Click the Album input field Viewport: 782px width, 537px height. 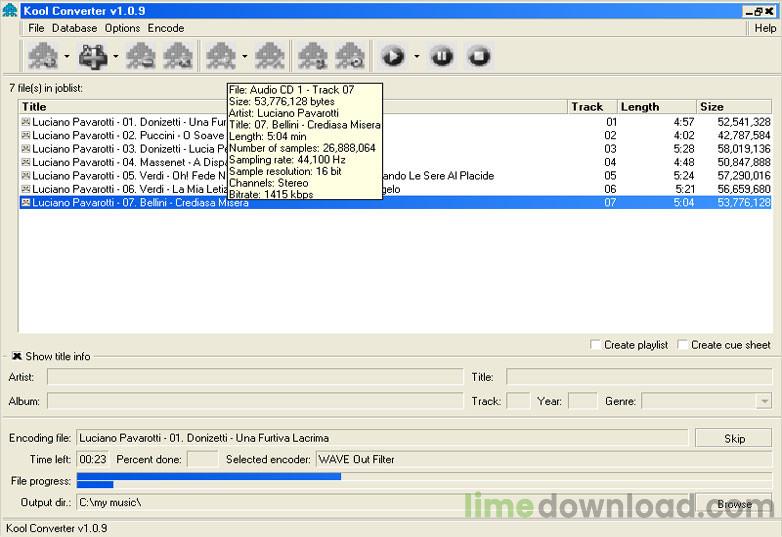255,401
